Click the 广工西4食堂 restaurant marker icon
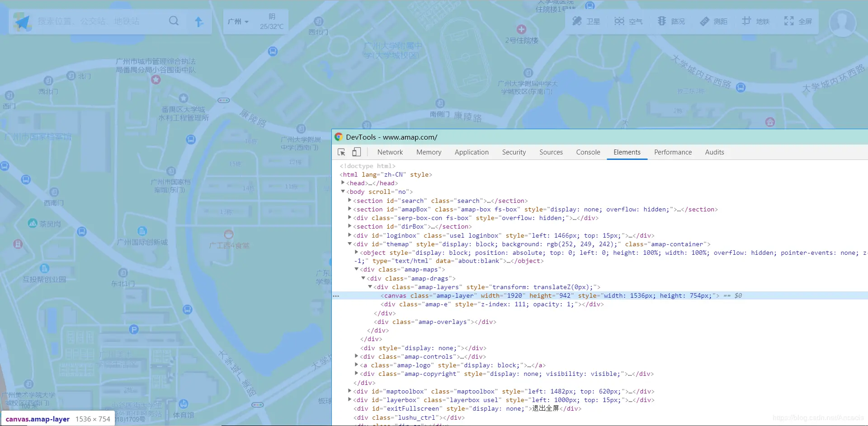The width and height of the screenshot is (868, 426). coord(229,234)
